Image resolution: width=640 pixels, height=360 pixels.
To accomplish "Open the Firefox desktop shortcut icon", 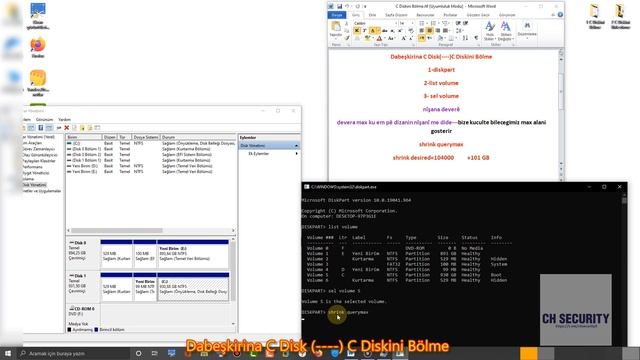I will (38, 47).
